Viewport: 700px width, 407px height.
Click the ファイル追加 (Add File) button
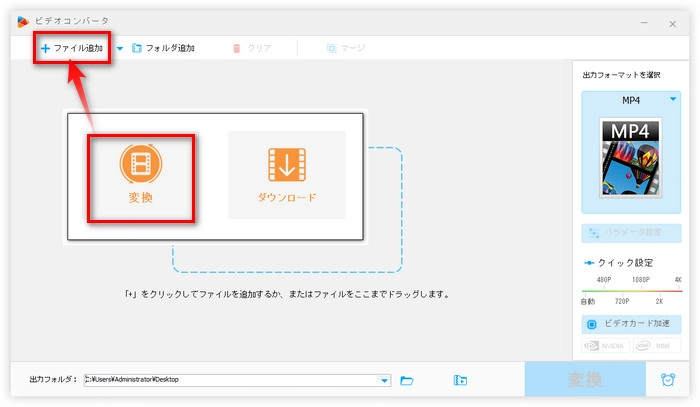pyautogui.click(x=74, y=47)
